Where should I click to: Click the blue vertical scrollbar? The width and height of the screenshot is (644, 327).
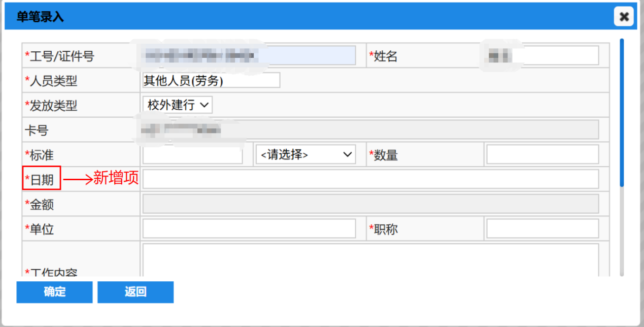point(622,112)
